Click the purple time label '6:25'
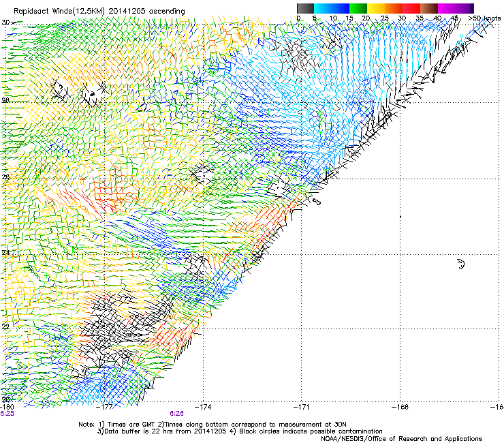 (x=7, y=414)
